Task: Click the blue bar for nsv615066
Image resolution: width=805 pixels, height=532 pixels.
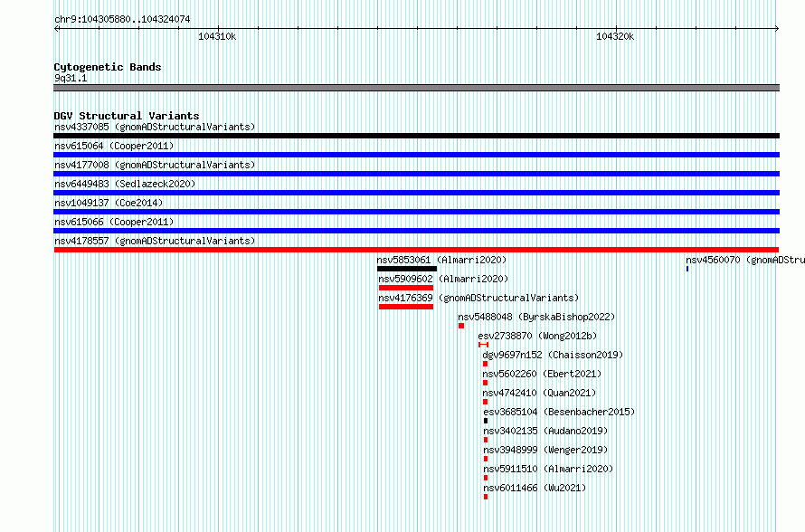Action: coord(416,231)
